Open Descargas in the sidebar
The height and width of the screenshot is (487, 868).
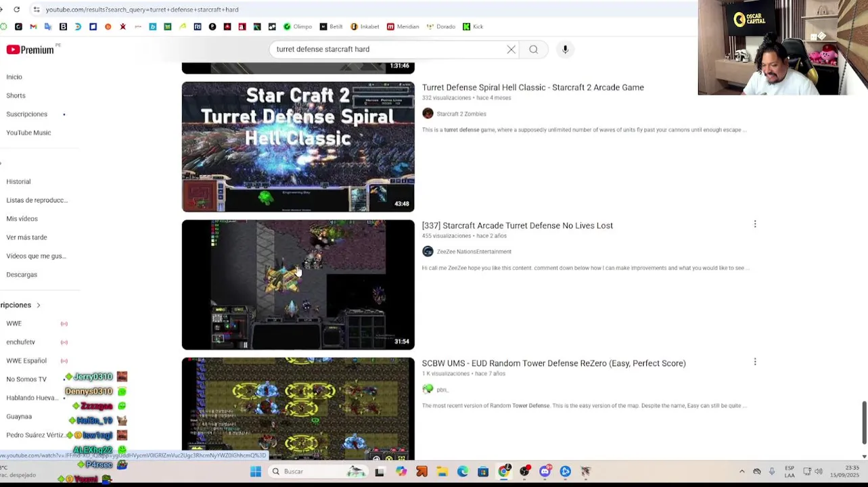coord(22,275)
